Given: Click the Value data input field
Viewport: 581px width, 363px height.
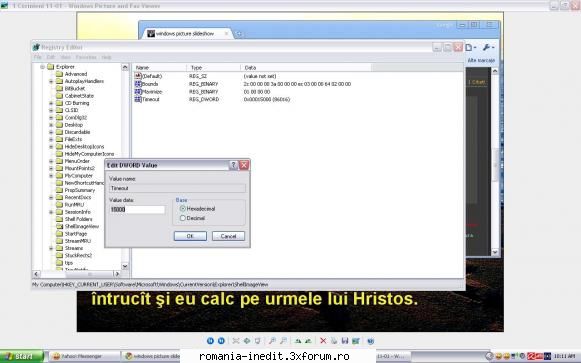Looking at the screenshot, I should tap(137, 210).
